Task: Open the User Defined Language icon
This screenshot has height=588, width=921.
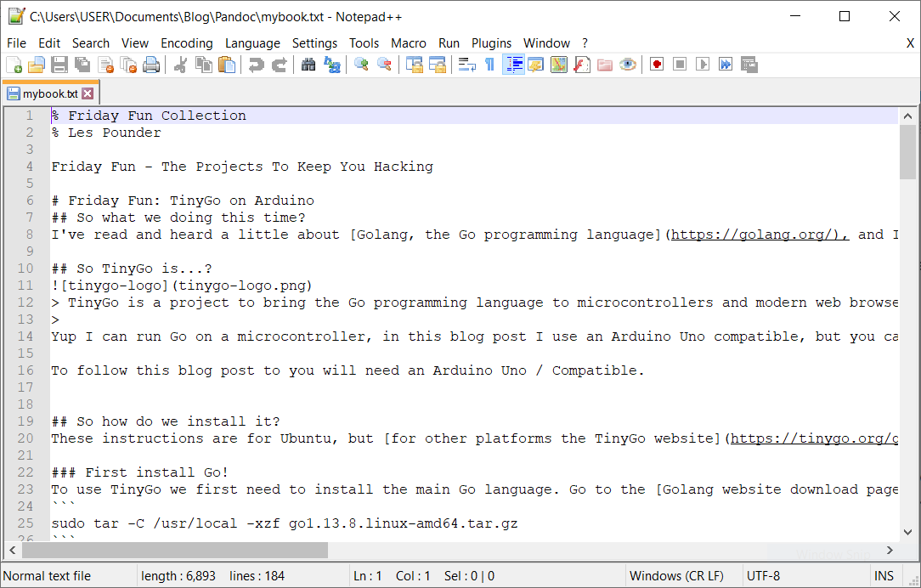Action: (535, 65)
